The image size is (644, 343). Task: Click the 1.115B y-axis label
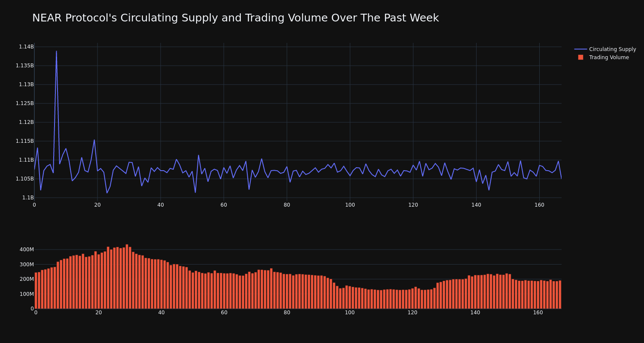[x=24, y=141]
